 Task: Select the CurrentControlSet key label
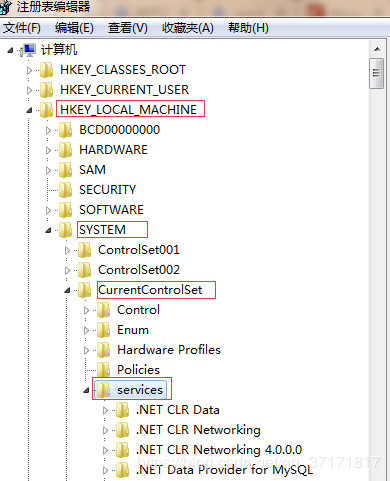pyautogui.click(x=150, y=290)
